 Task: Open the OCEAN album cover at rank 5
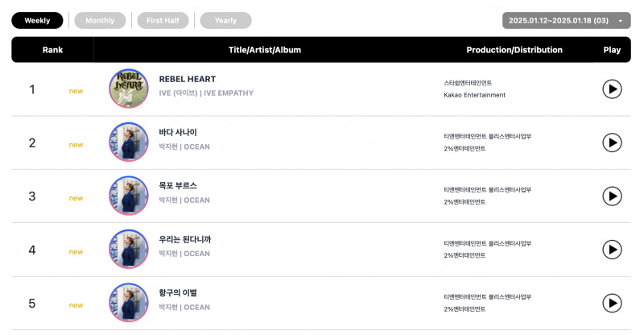click(129, 303)
